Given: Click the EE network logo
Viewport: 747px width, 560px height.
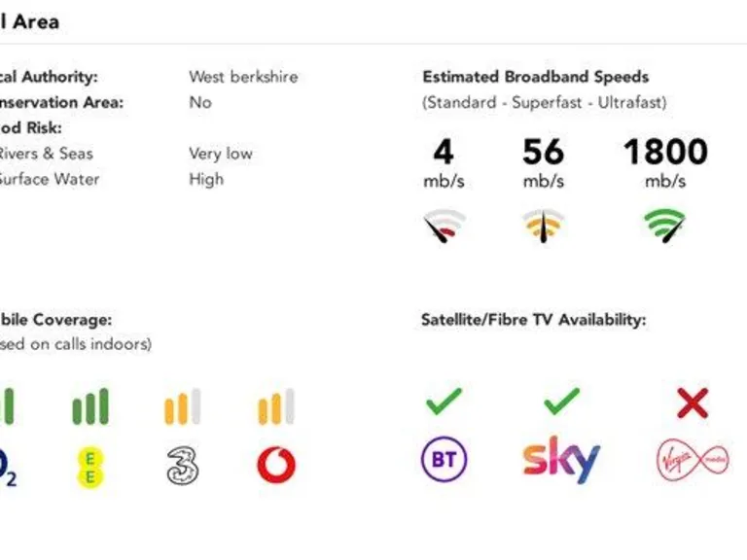Looking at the screenshot, I should pos(90,466).
